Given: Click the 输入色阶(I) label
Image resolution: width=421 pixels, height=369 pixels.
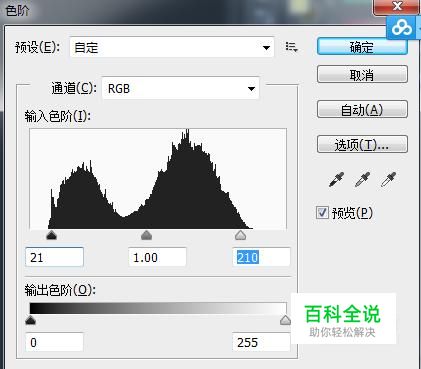Looking at the screenshot, I should (58, 116).
